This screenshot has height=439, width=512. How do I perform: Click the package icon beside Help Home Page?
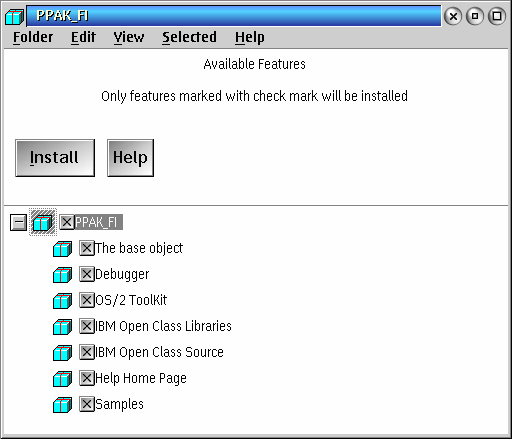coord(62,379)
